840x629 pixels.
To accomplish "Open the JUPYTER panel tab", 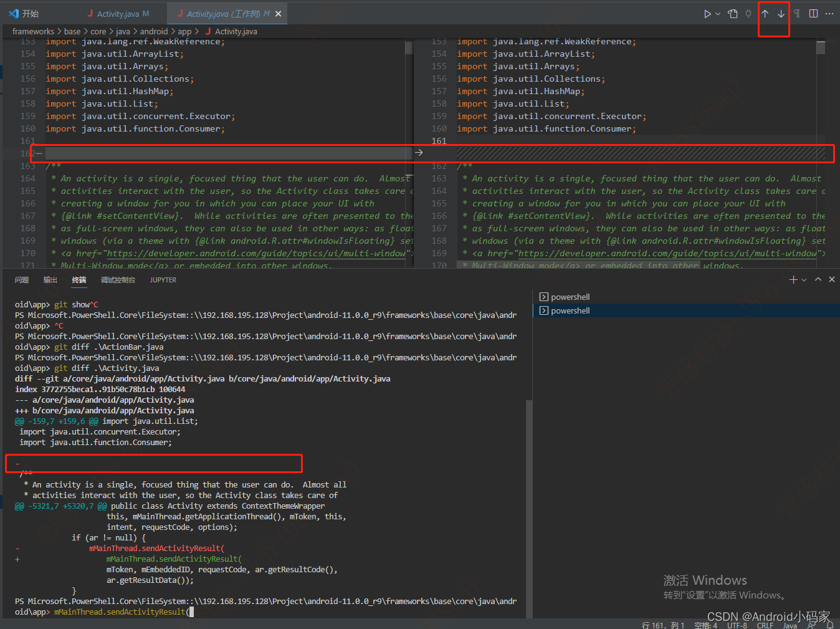I will (x=163, y=280).
